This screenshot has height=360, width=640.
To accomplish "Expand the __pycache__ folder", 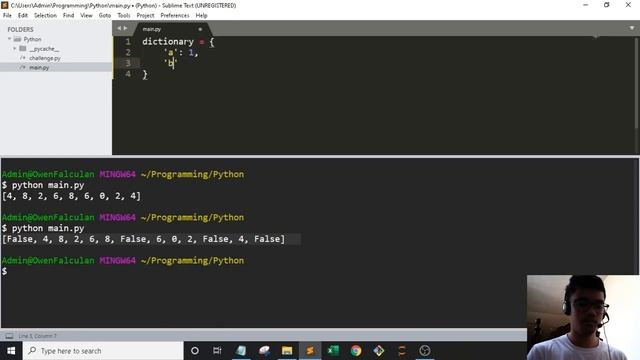I will point(15,49).
